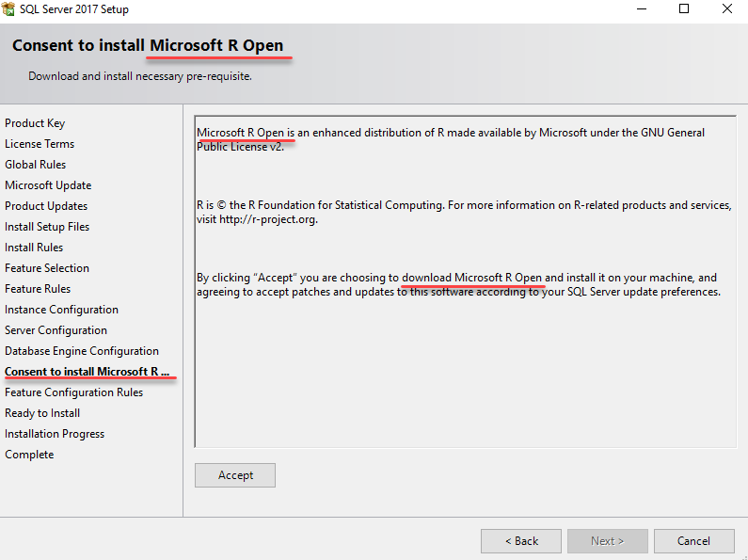Click the http://r-project.org URL text
The image size is (748, 560).
(x=268, y=219)
